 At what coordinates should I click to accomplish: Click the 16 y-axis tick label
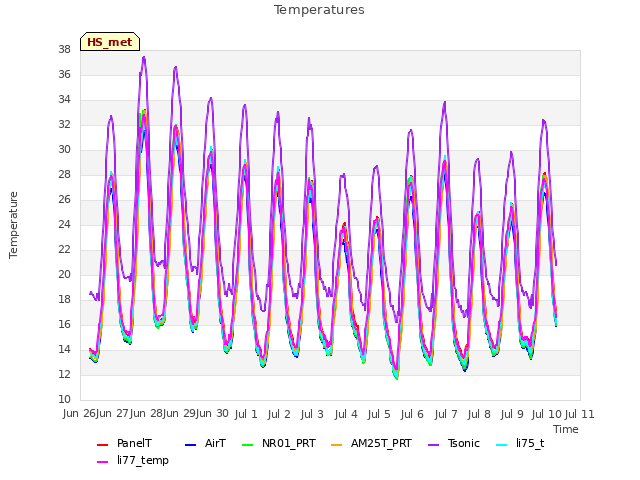(64, 324)
